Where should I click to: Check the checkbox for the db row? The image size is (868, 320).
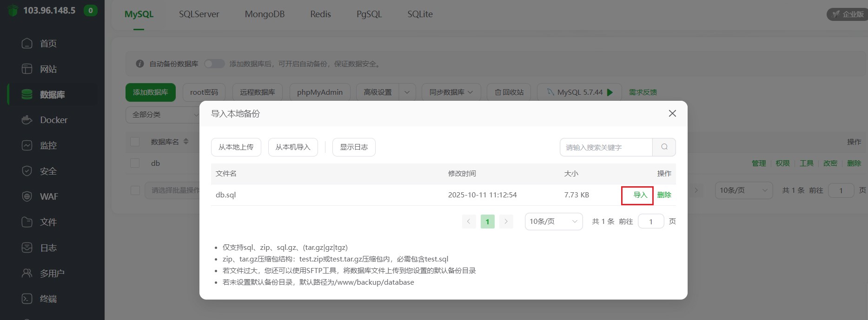click(135, 163)
